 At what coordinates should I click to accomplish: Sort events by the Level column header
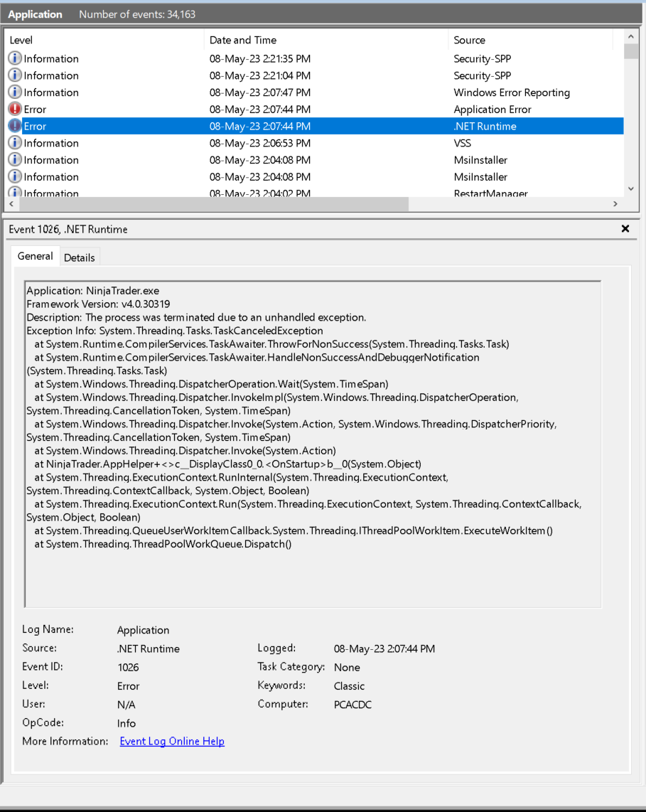(x=104, y=40)
